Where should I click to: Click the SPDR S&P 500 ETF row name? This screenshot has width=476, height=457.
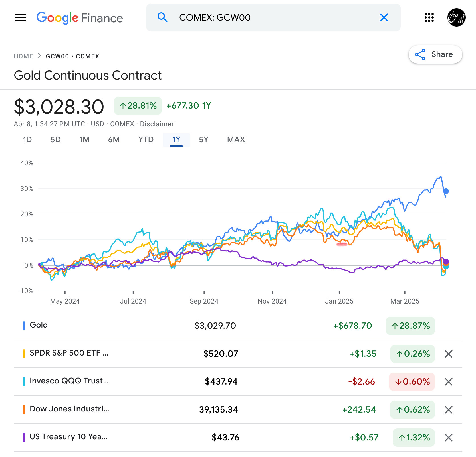pos(69,353)
